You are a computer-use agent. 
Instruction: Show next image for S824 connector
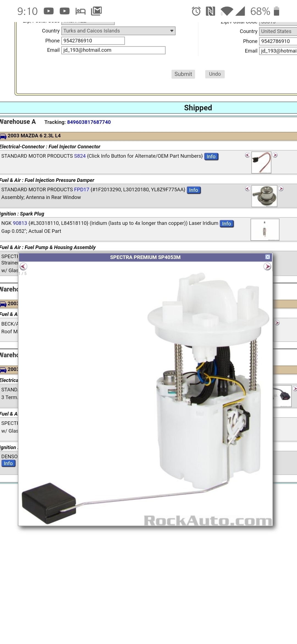pos(275,155)
